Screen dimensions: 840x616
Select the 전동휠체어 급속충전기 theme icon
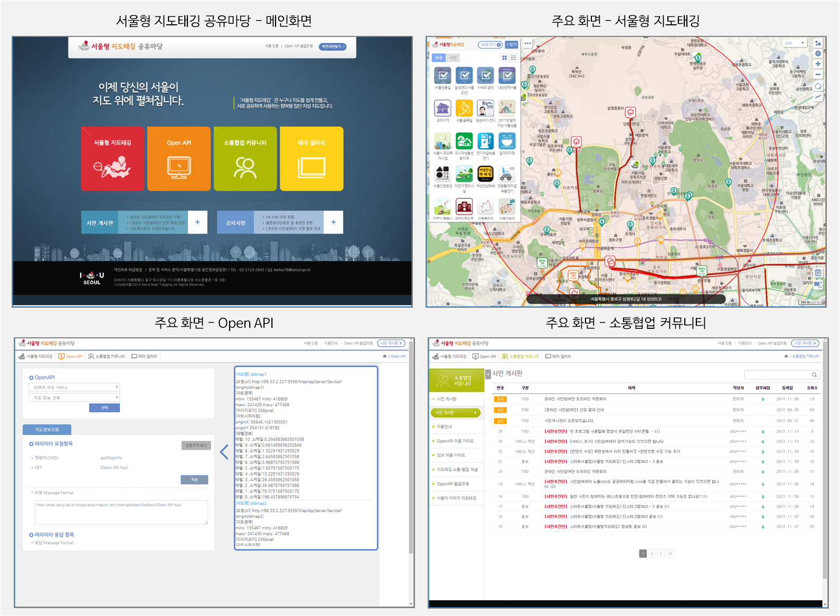(x=507, y=174)
